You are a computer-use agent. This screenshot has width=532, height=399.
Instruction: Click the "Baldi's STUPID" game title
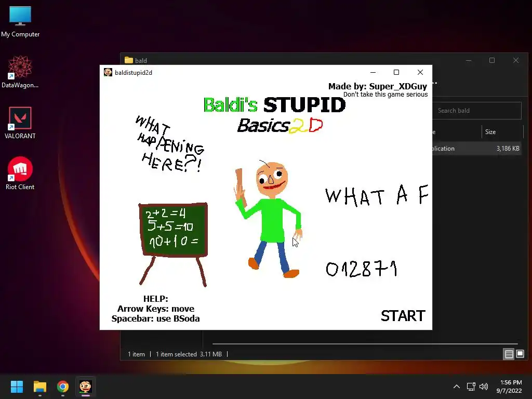274,104
